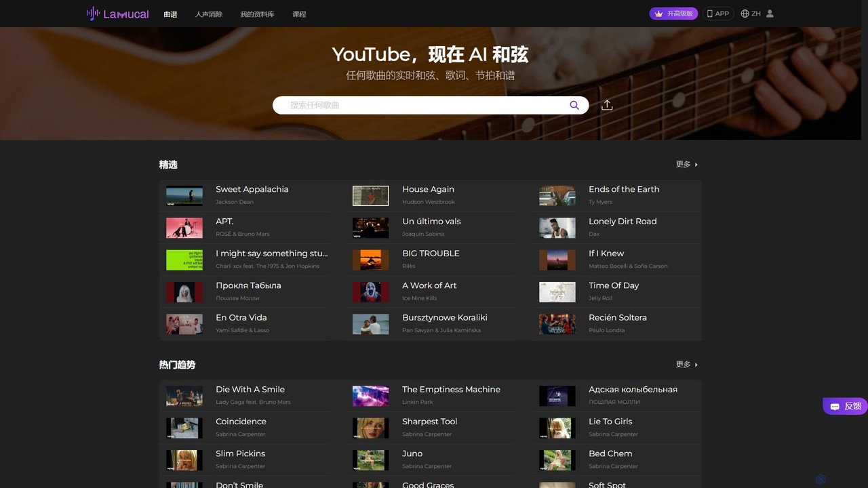Open the Bursztynowe Koraliki thumbnail
868x488 pixels.
tap(371, 324)
